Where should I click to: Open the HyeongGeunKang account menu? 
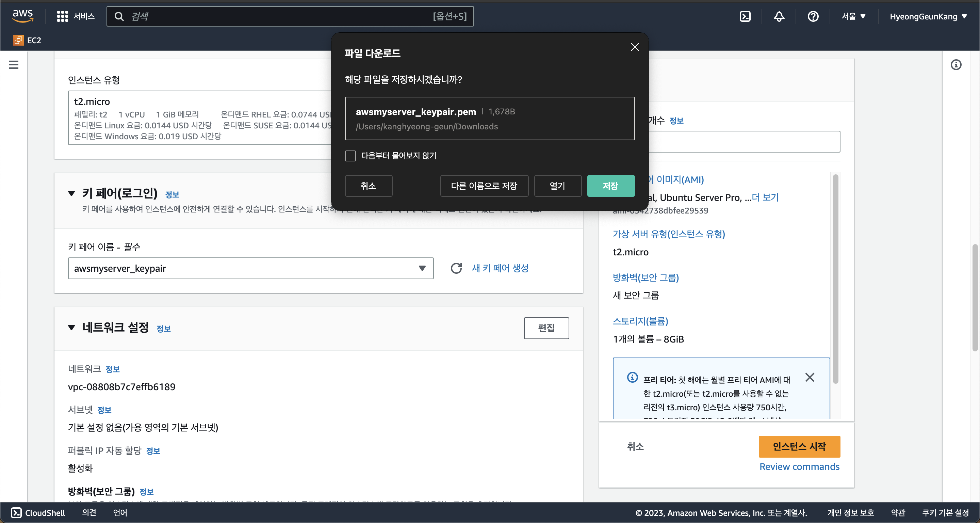tap(928, 16)
